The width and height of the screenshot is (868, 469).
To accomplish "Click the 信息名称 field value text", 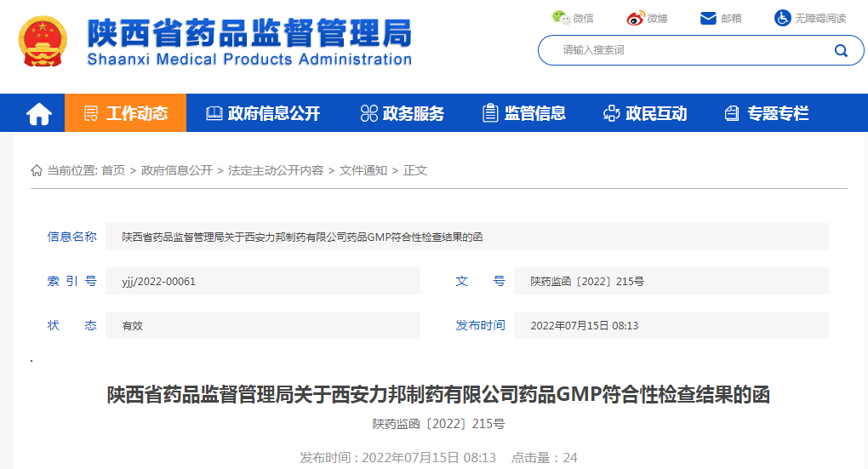I will coord(302,237).
